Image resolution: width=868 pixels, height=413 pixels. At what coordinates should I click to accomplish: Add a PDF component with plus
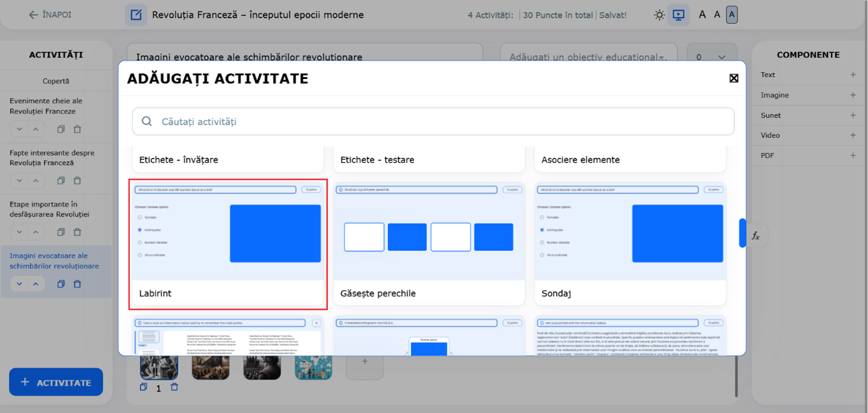pyautogui.click(x=853, y=155)
